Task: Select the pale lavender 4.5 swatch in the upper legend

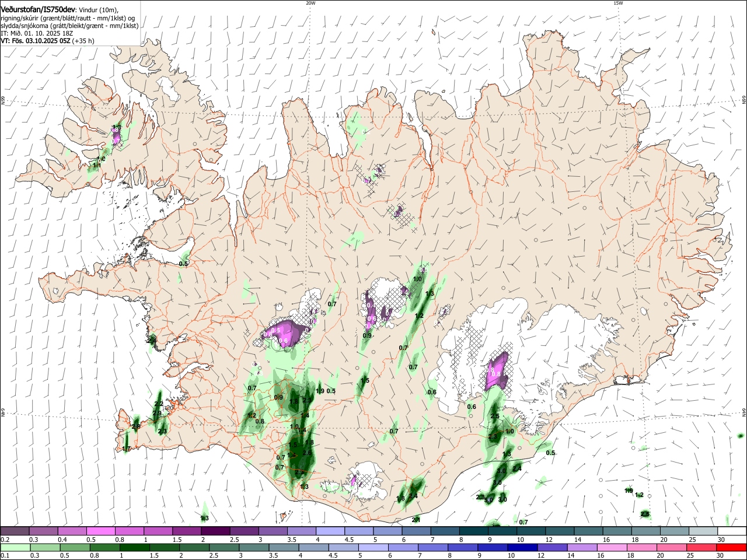Action: 359,531
